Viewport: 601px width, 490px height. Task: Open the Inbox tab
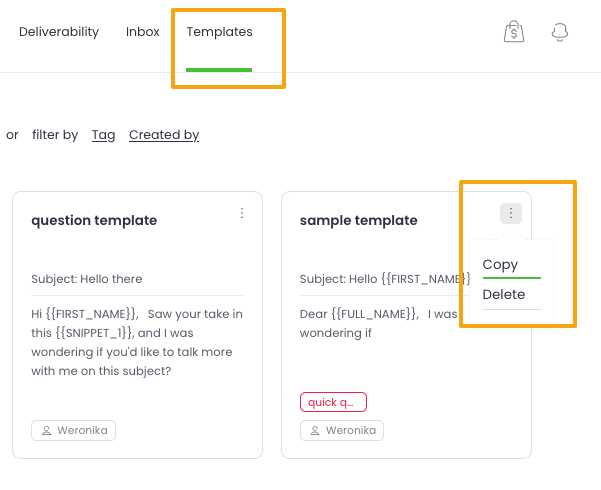[143, 32]
